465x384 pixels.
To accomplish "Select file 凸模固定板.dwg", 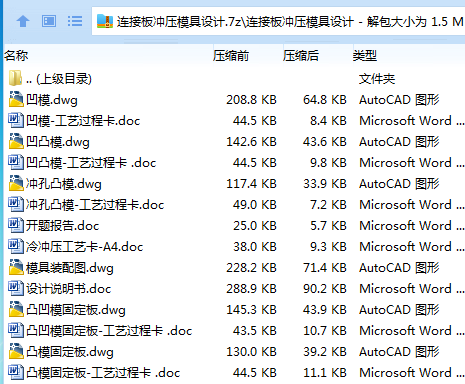I will (70, 352).
